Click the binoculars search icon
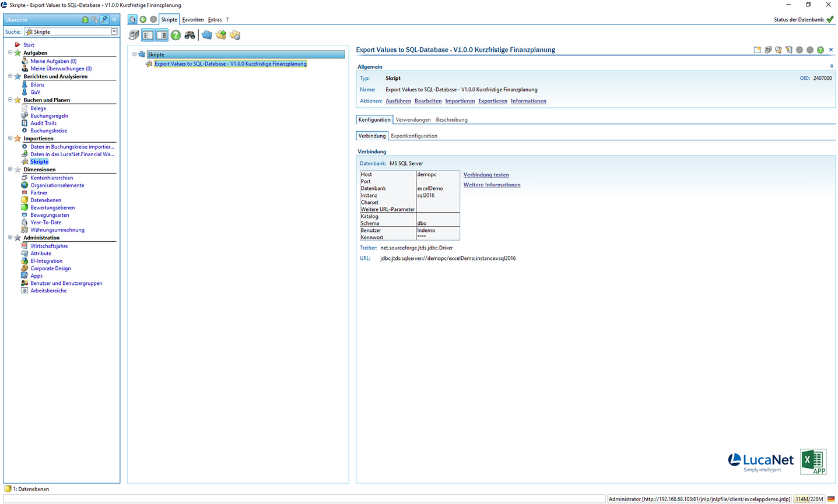838x504 pixels. click(x=190, y=35)
